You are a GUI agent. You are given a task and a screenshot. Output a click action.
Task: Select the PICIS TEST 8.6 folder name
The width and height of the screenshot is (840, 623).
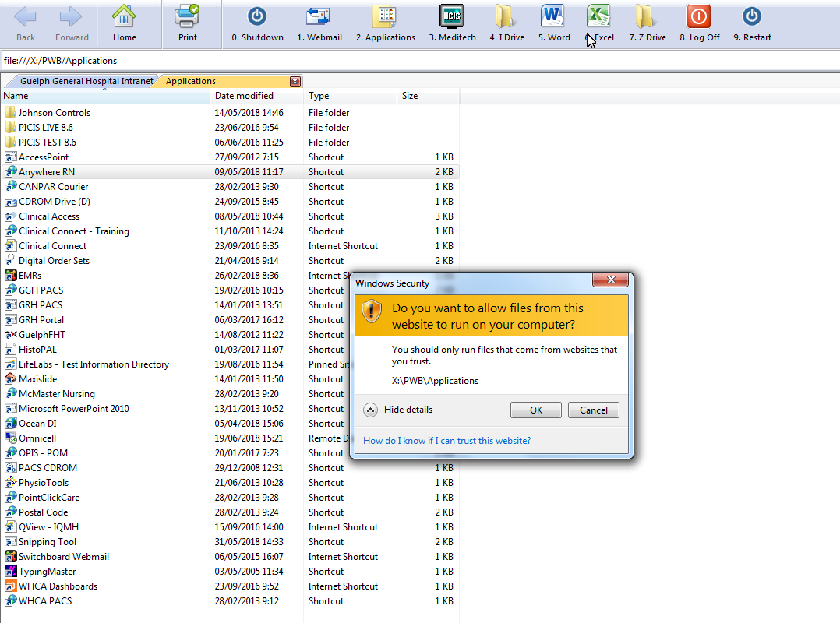[47, 143]
